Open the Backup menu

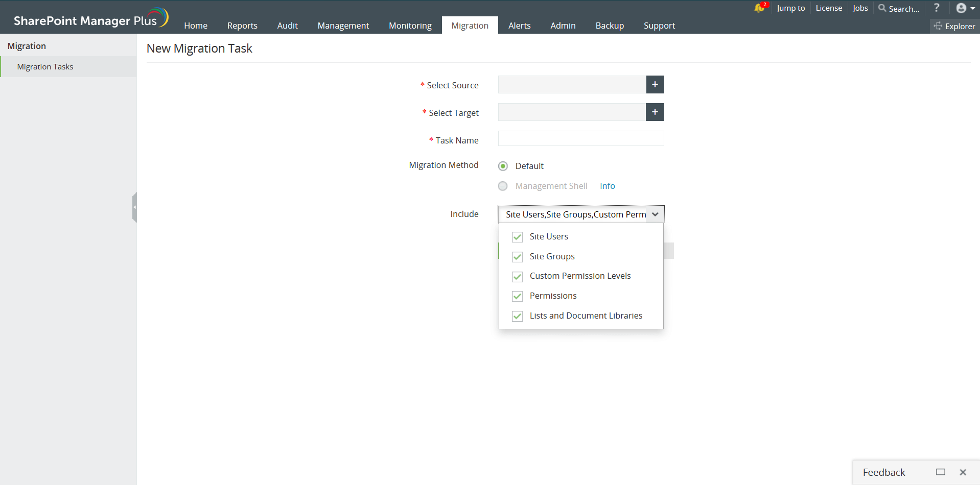coord(609,25)
